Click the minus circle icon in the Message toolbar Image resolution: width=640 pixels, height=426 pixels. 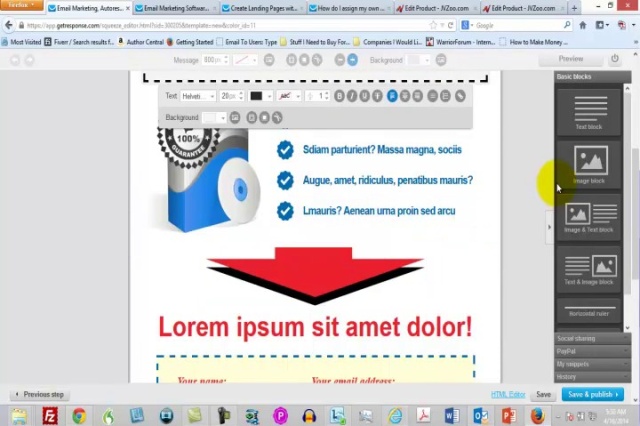pyautogui.click(x=340, y=60)
